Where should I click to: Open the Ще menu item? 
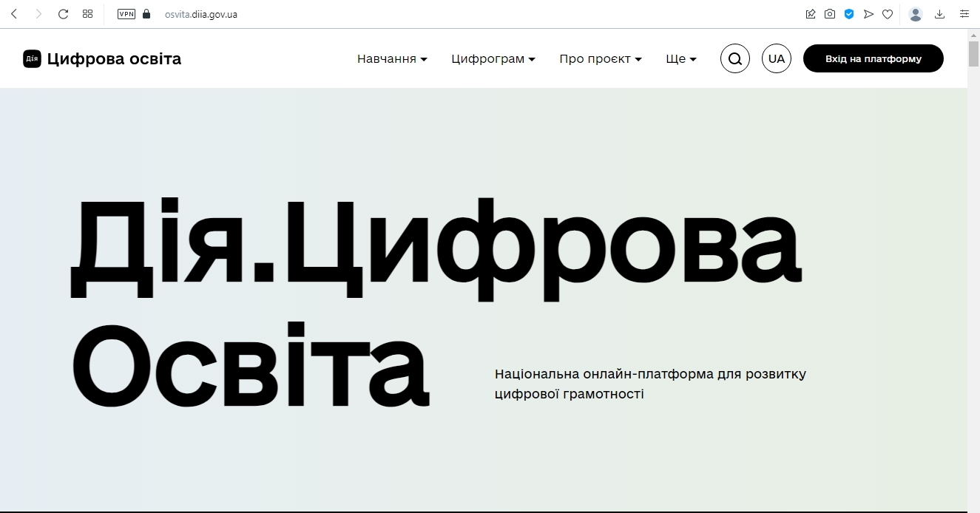[680, 59]
